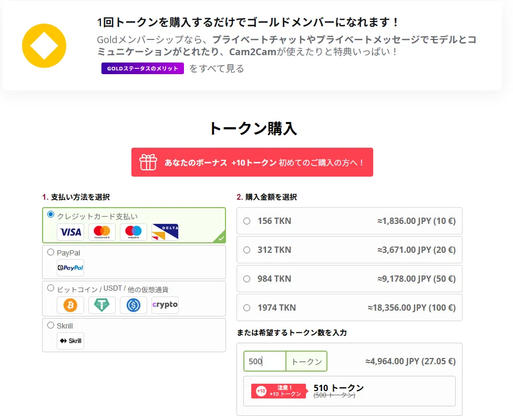Click the Mastercard logo icon

[x=102, y=232]
